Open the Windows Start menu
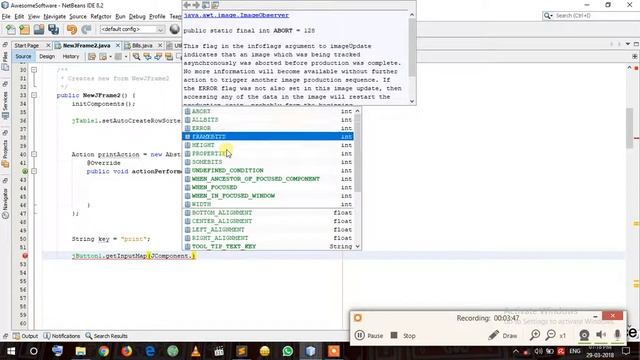 [11, 351]
